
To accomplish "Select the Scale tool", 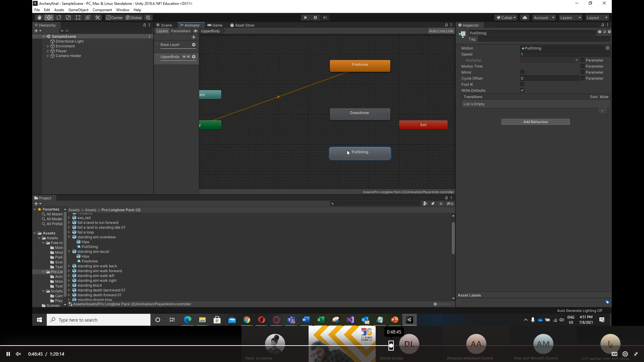I will pos(68,18).
